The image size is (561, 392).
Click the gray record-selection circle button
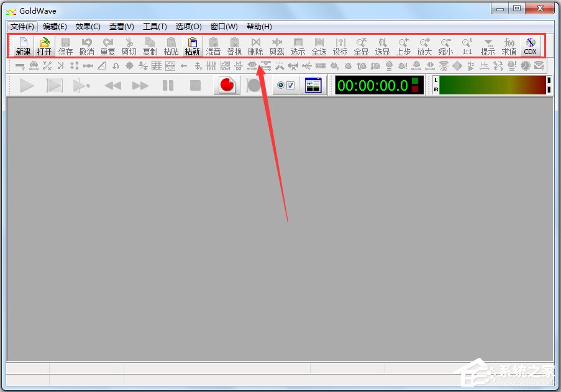point(254,86)
